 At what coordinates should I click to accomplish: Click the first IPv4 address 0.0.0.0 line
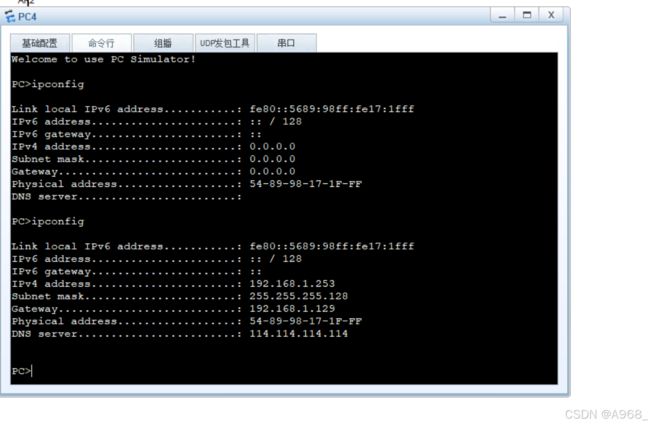pyautogui.click(x=153, y=147)
